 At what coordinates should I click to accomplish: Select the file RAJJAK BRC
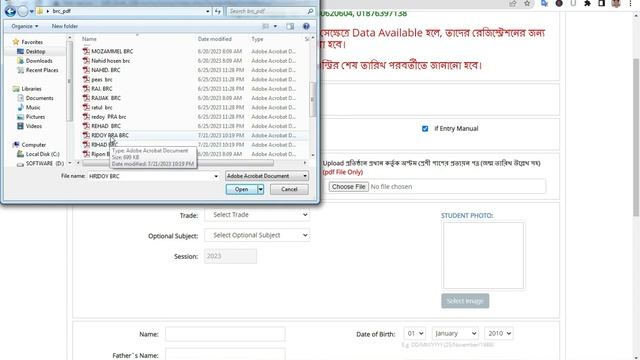(x=106, y=98)
